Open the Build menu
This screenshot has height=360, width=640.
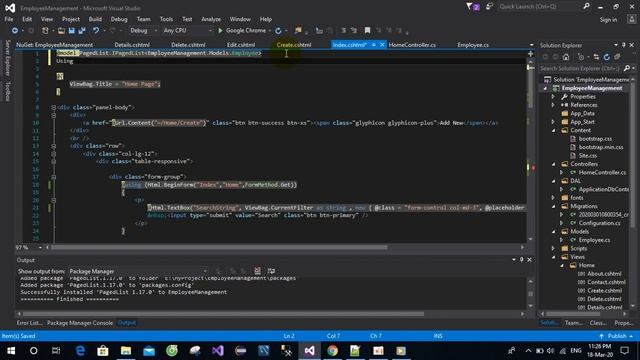tap(95, 19)
